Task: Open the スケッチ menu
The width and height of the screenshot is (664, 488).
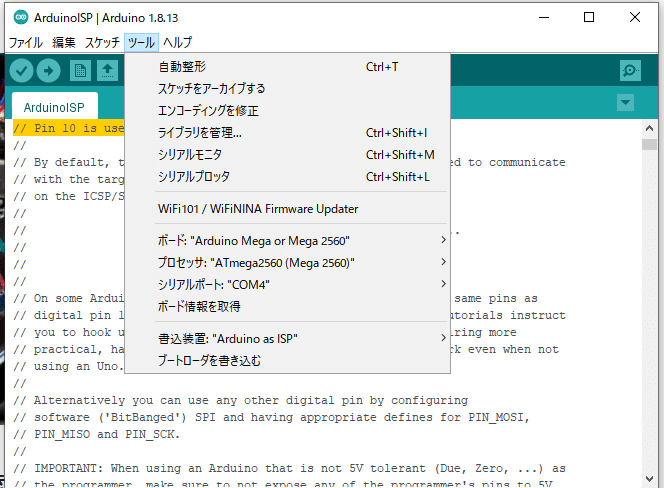Action: [x=102, y=42]
